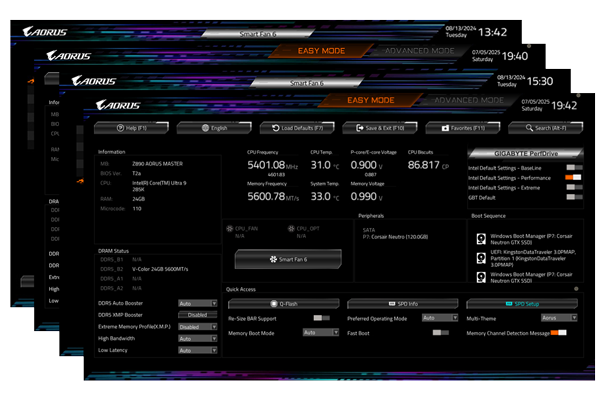Toggle the GBT Default profile
Viewport: 605px width, 400px height.
574,197
